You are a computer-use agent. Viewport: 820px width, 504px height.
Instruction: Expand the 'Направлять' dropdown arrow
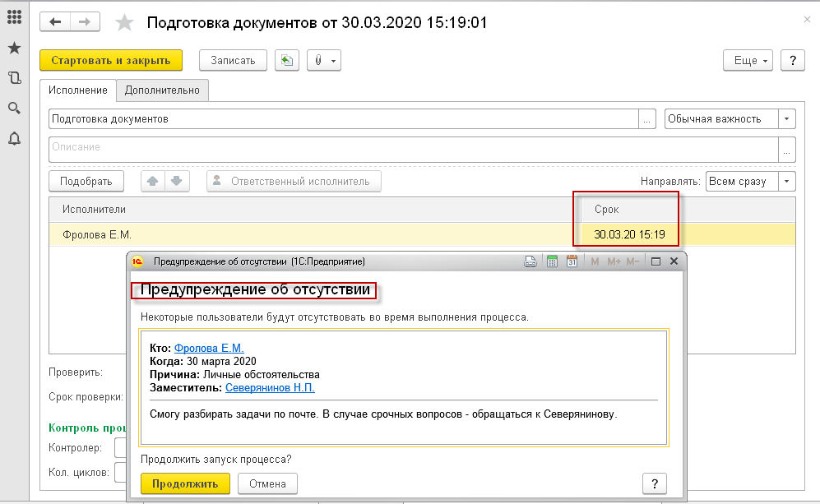[787, 182]
